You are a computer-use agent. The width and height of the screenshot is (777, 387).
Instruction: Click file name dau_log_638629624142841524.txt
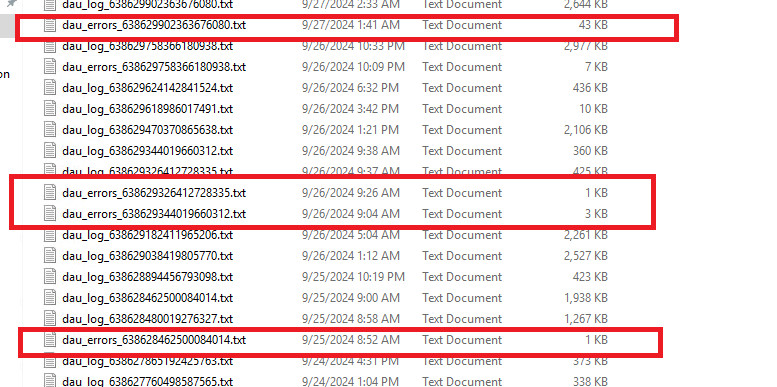148,88
